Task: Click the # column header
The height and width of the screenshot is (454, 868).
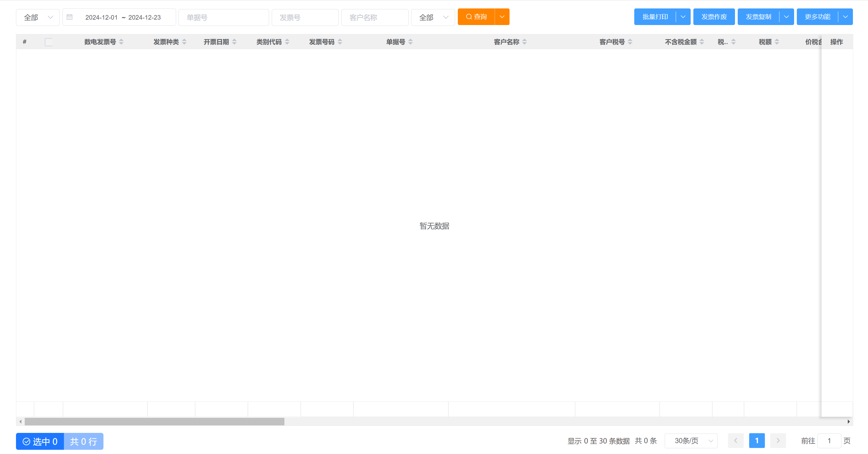Action: (25, 42)
